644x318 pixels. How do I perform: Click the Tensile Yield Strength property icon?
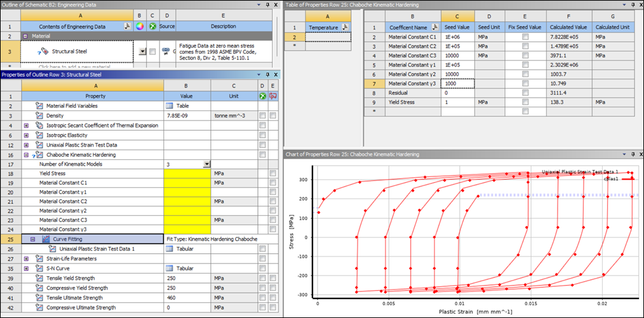pos(39,278)
